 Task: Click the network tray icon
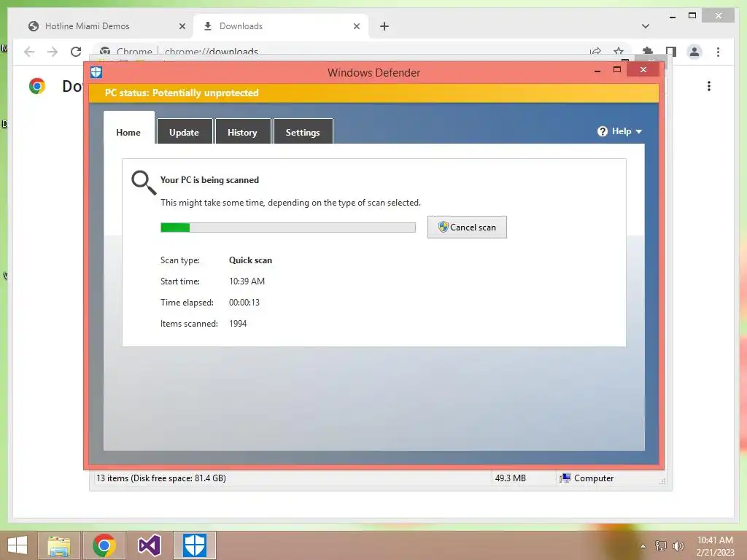click(x=661, y=545)
